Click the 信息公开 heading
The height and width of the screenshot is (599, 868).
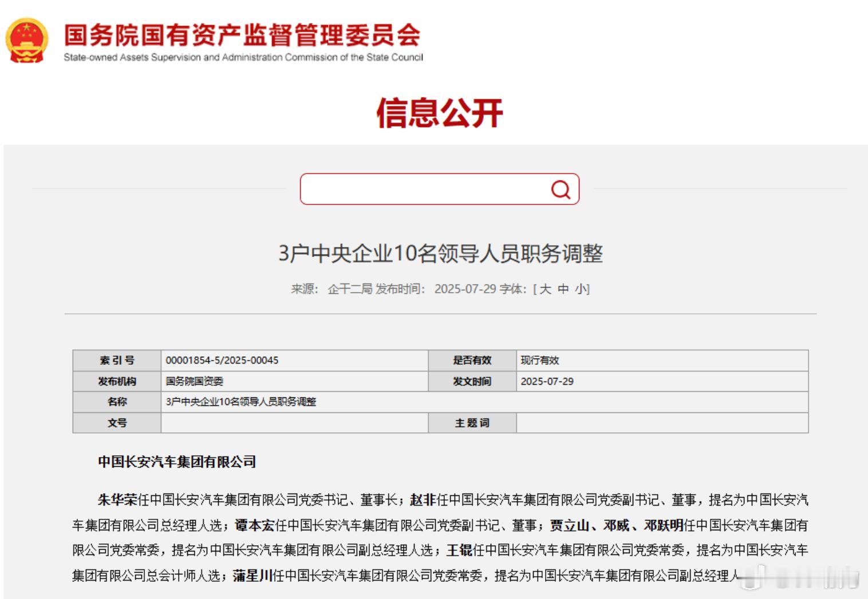coord(439,112)
